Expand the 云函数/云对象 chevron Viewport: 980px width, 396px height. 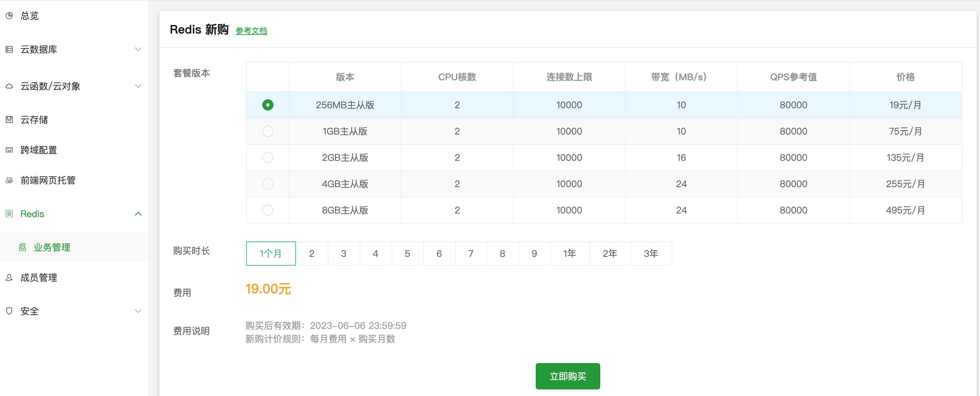[138, 86]
